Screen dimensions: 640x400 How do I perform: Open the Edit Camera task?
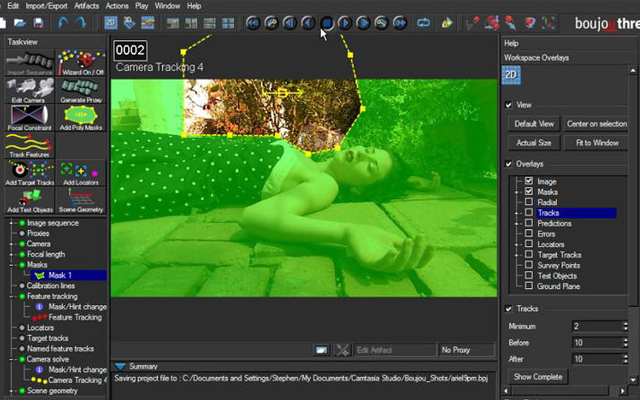[x=29, y=91]
